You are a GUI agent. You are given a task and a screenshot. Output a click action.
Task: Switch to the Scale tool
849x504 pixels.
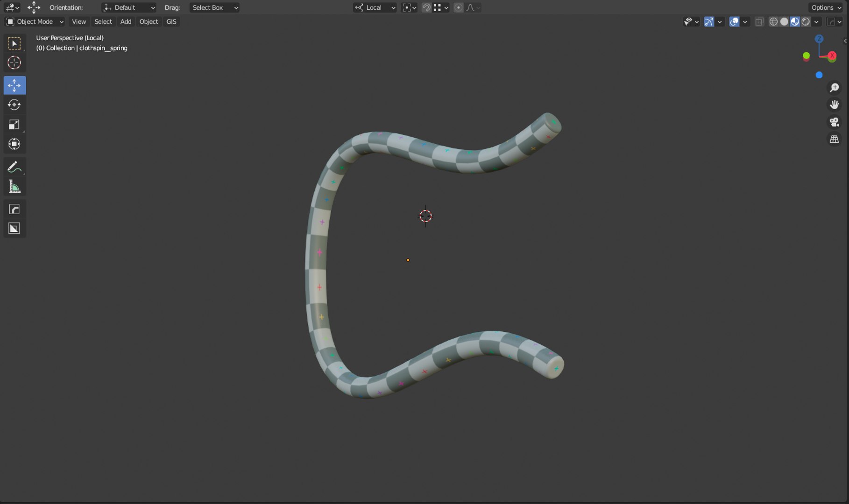[x=14, y=124]
